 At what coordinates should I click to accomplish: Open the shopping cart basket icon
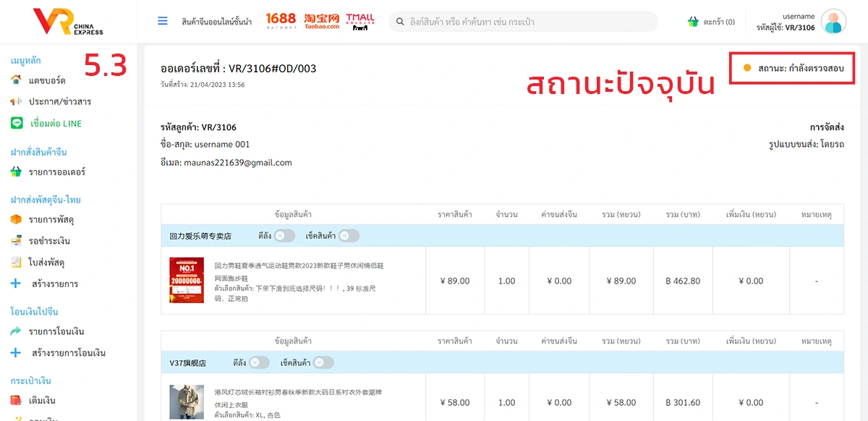[x=693, y=22]
